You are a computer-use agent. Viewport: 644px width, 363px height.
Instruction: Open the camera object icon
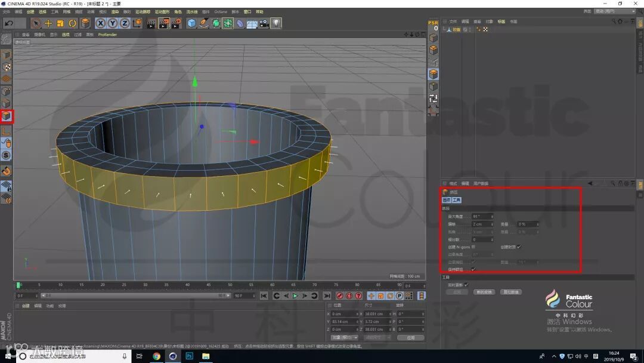coord(264,23)
